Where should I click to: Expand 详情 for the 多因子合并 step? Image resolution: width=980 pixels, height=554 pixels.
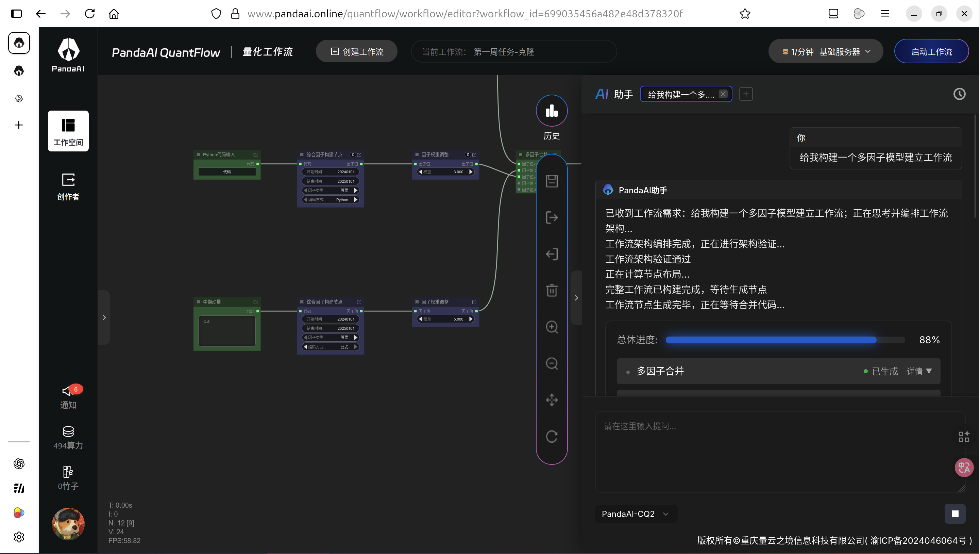[x=919, y=371]
